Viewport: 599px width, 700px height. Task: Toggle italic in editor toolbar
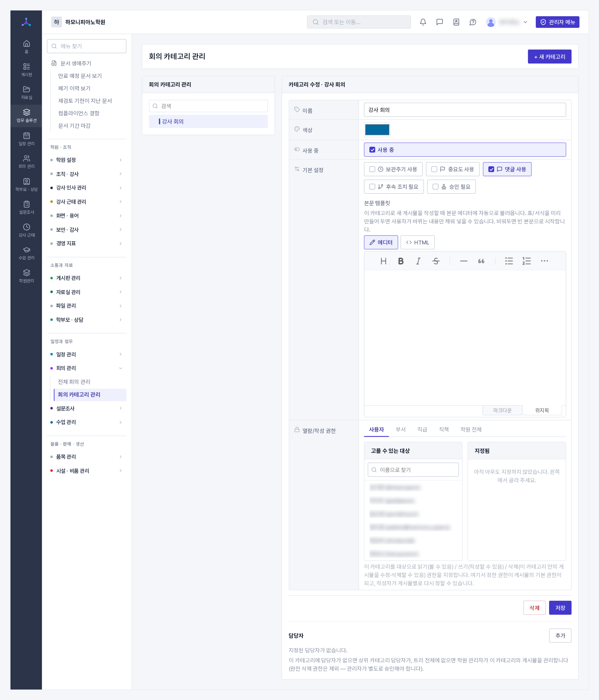418,261
